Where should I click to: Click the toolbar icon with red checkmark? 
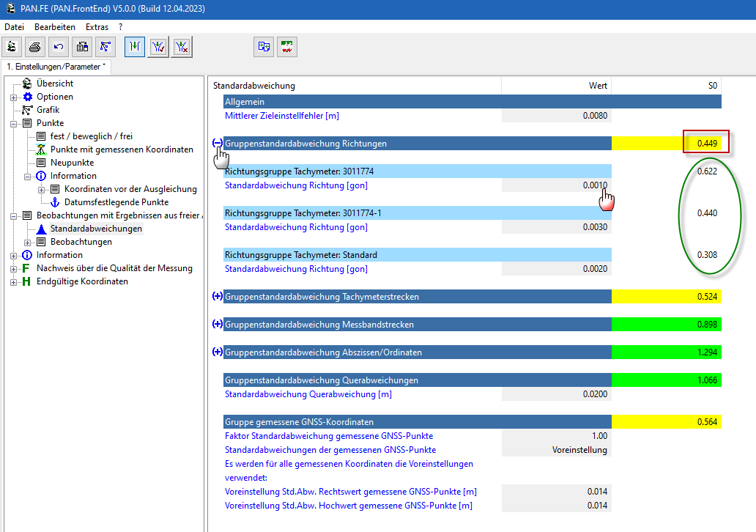click(x=158, y=46)
